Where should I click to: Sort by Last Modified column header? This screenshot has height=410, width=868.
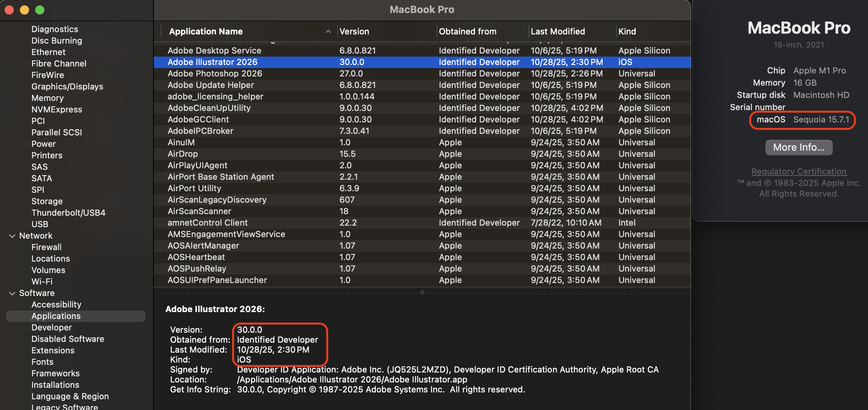[557, 31]
